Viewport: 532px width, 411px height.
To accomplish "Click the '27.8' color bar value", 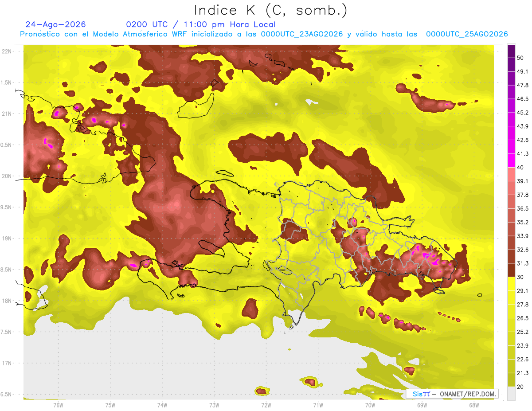I will 523,304.
